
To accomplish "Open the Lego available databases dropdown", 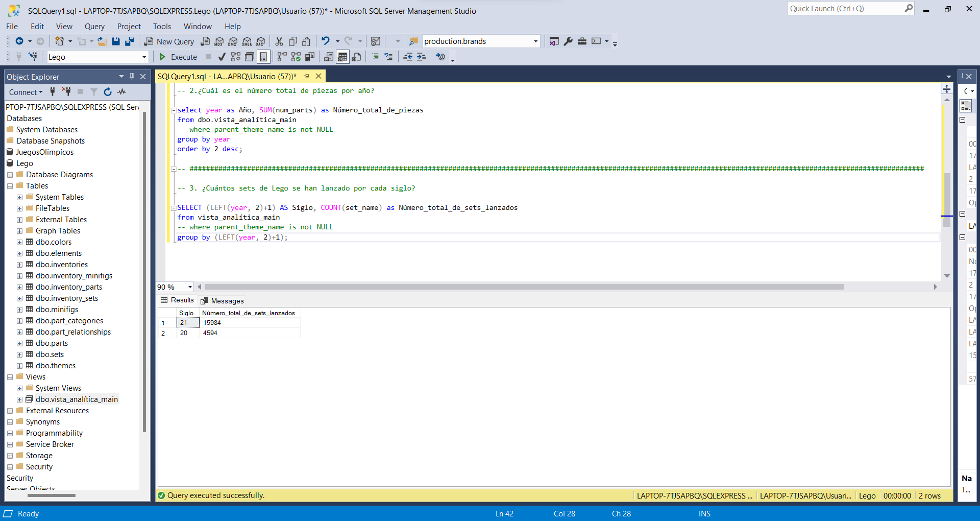I will coord(144,57).
